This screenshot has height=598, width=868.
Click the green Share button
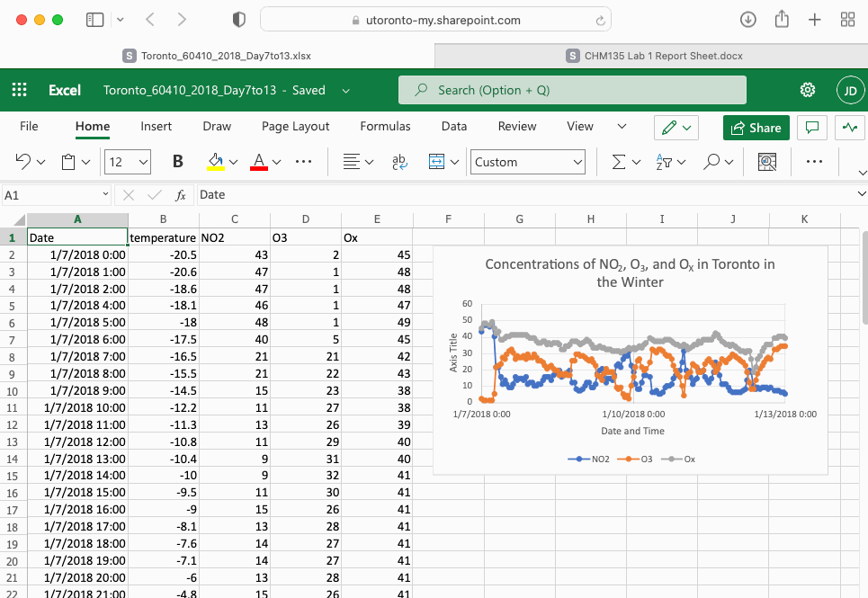click(x=756, y=128)
